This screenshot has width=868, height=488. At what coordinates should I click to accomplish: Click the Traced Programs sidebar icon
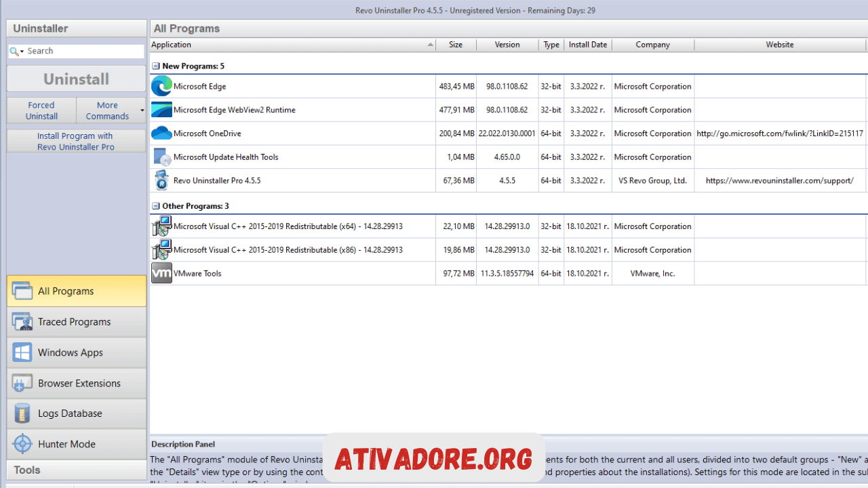[22, 322]
